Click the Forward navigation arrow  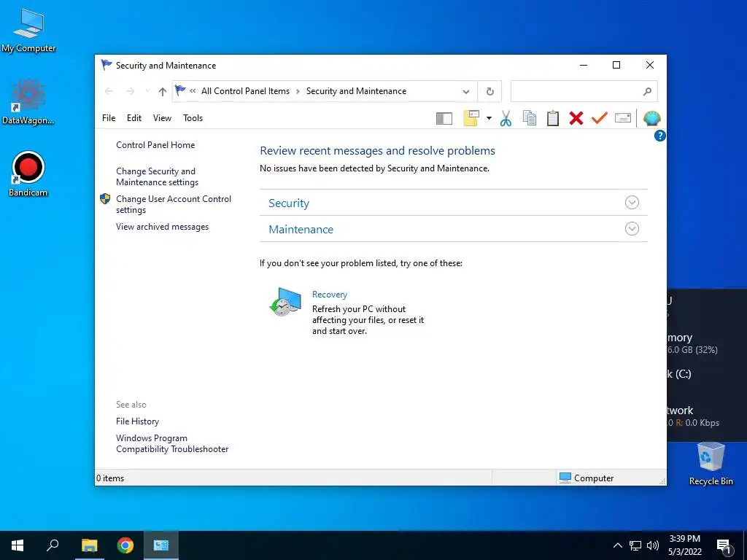pos(130,91)
